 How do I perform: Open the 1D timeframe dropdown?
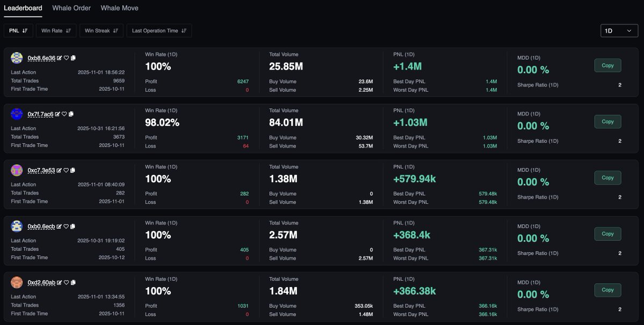(620, 30)
